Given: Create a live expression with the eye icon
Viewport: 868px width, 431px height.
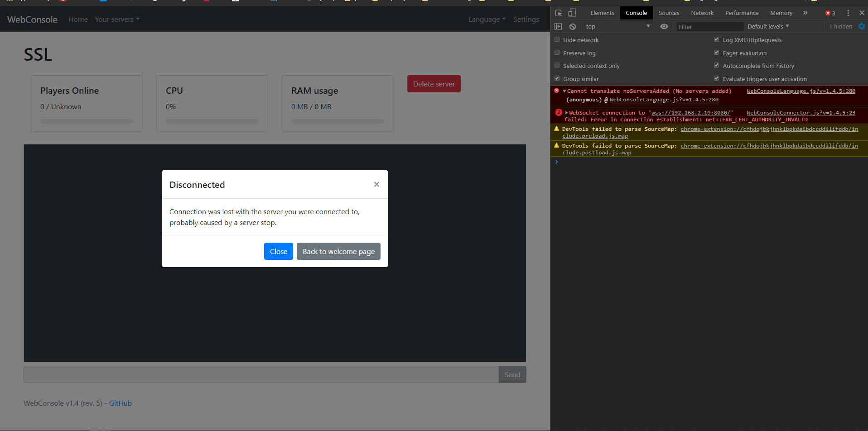Looking at the screenshot, I should (x=664, y=26).
